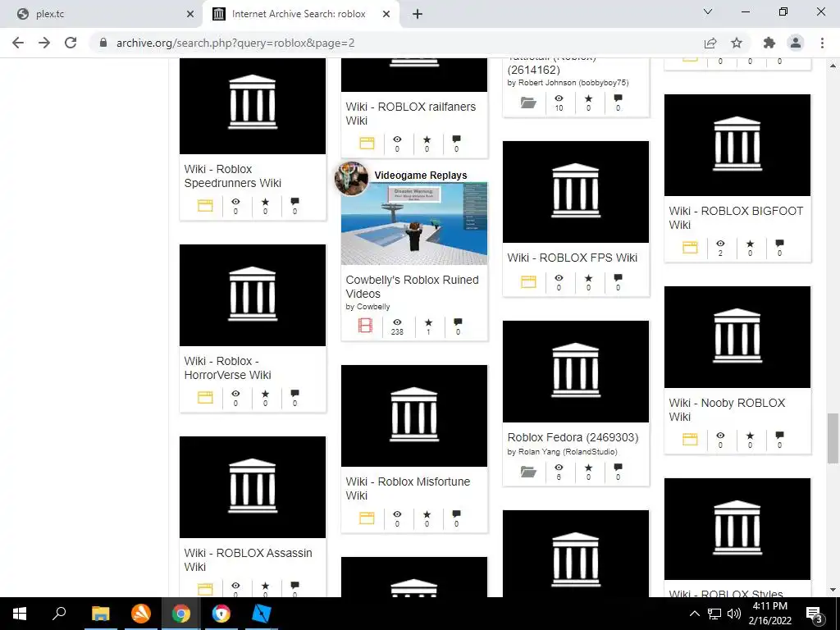Click movie film icon on Cowbelly's card
The image size is (840, 630).
[x=365, y=325]
